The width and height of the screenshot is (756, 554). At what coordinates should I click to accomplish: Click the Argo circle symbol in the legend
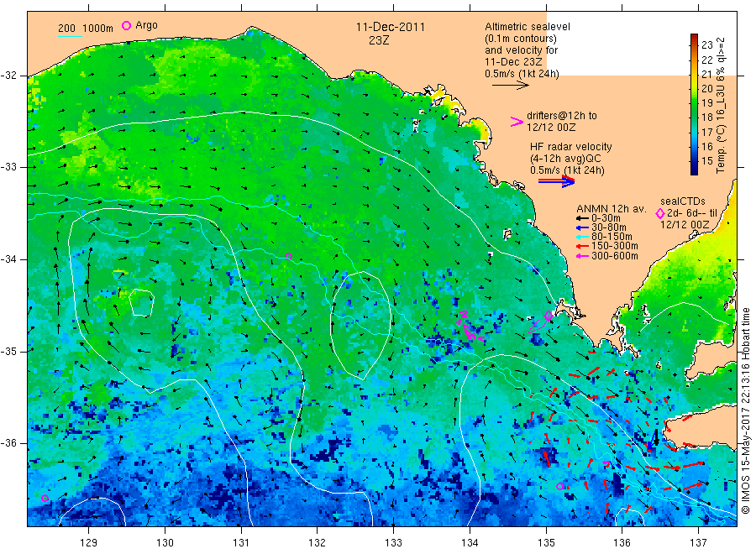click(x=126, y=25)
